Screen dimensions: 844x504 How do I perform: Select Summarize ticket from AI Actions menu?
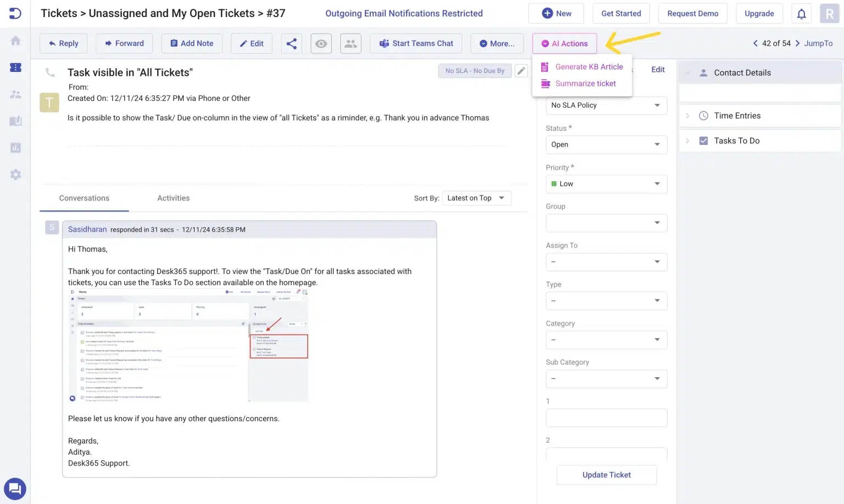click(585, 83)
